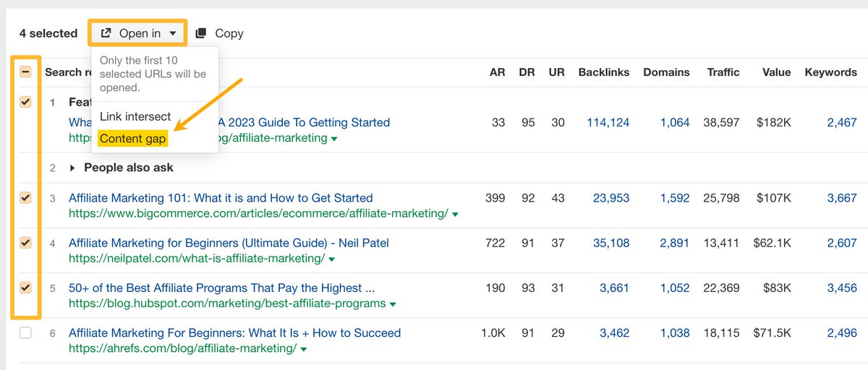Screen dimensions: 868x370
Task: Open the bigcommerce.com URL dropdown arrow
Action: coord(454,214)
